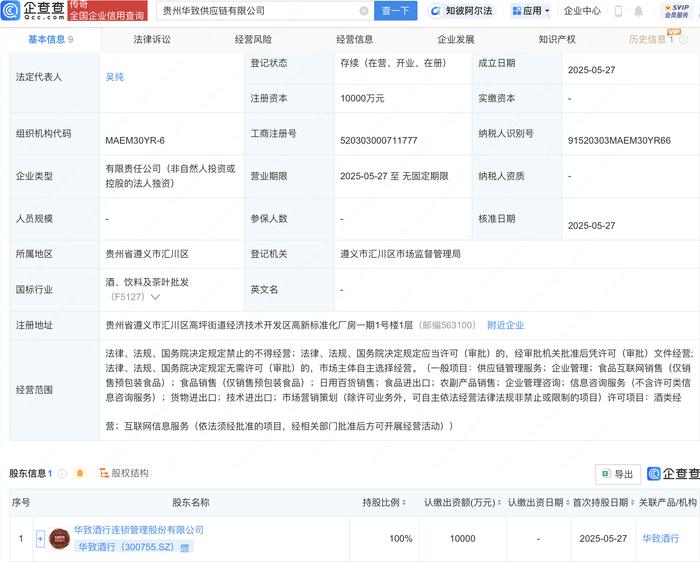Image resolution: width=700 pixels, height=563 pixels.
Task: Open 企业中心 in the header
Action: coord(582,11)
